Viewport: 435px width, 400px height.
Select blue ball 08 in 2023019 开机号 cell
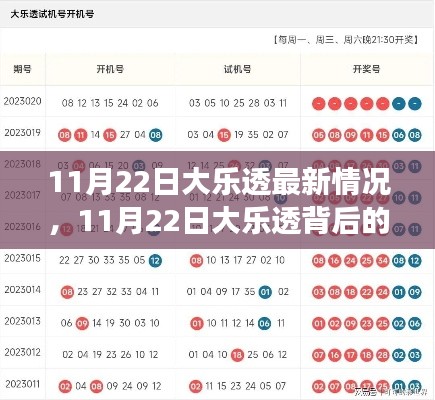[x=155, y=135]
